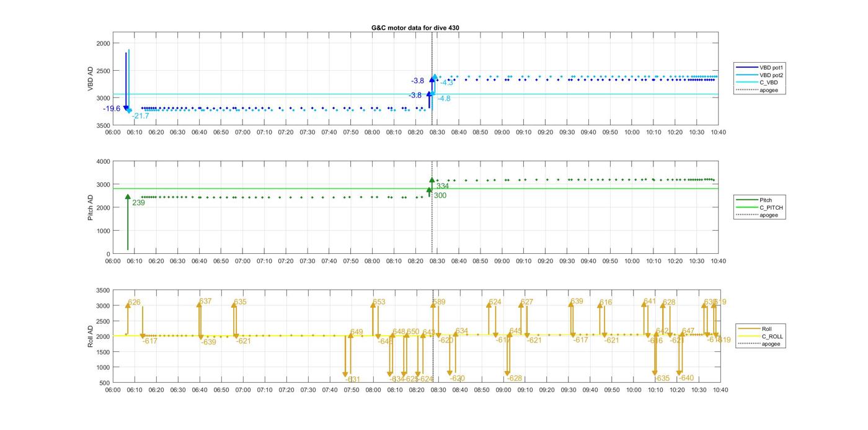Click the "589" roll annotation at apogee
Screen dimensions: 868x430
tap(439, 302)
